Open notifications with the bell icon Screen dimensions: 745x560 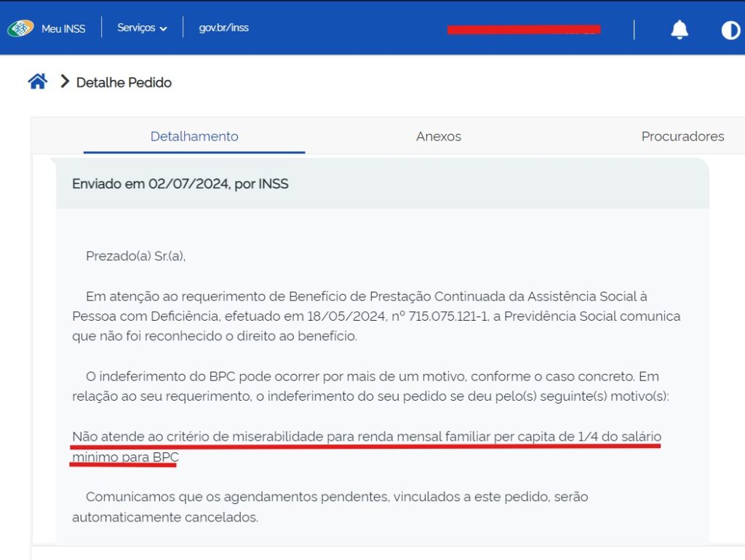(679, 29)
